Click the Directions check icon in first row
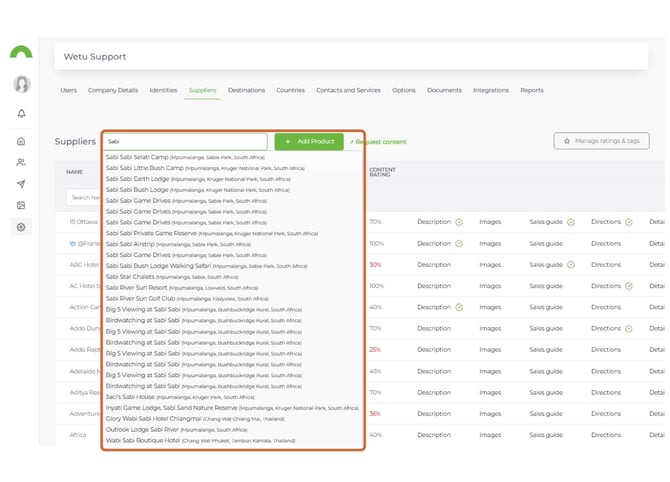Screen dimensions: 670x482 click(629, 222)
